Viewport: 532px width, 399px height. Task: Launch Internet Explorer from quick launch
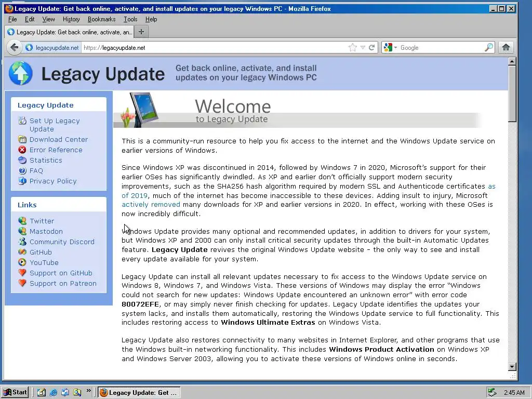(x=54, y=393)
